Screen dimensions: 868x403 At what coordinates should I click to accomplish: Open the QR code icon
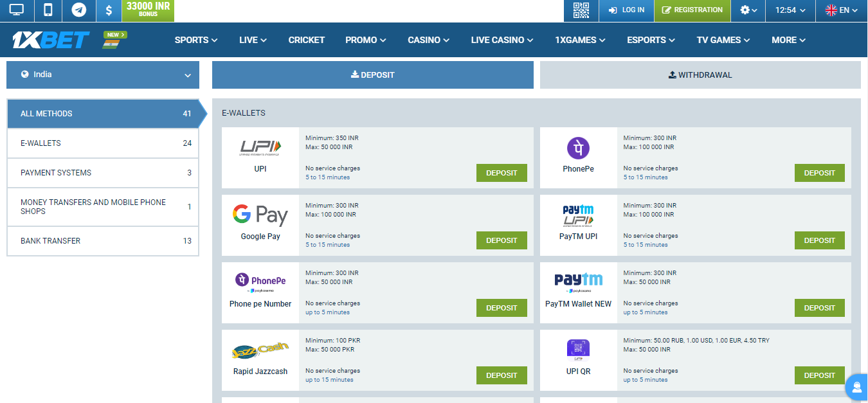[581, 10]
